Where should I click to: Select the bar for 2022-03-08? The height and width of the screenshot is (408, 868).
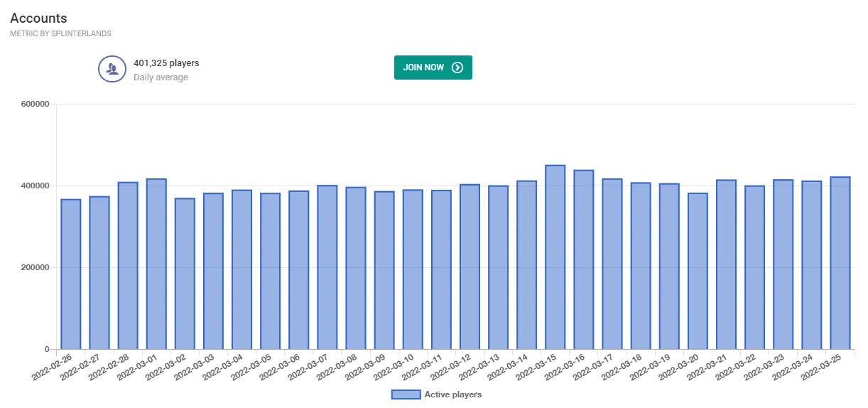(356, 269)
